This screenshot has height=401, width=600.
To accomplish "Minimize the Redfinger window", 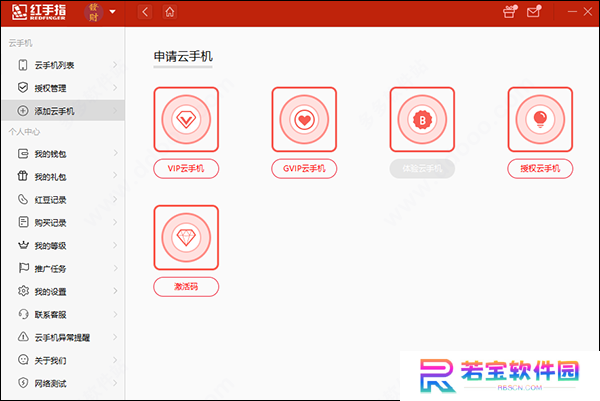I will 572,12.
